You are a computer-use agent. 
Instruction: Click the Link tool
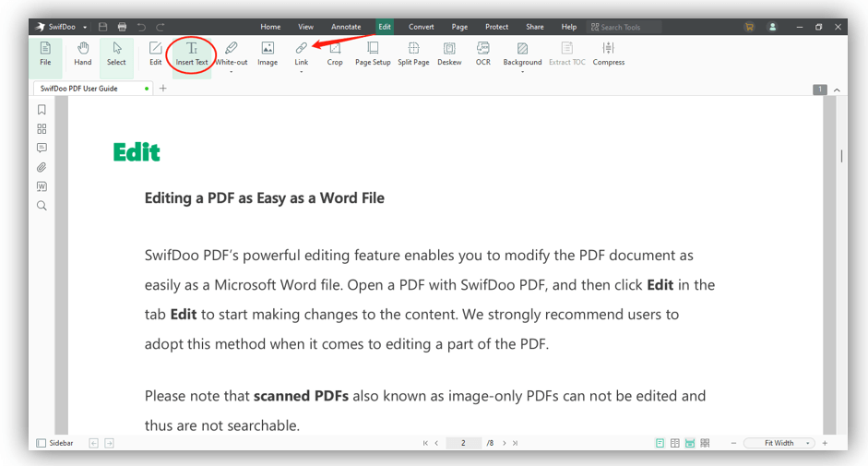tap(301, 54)
